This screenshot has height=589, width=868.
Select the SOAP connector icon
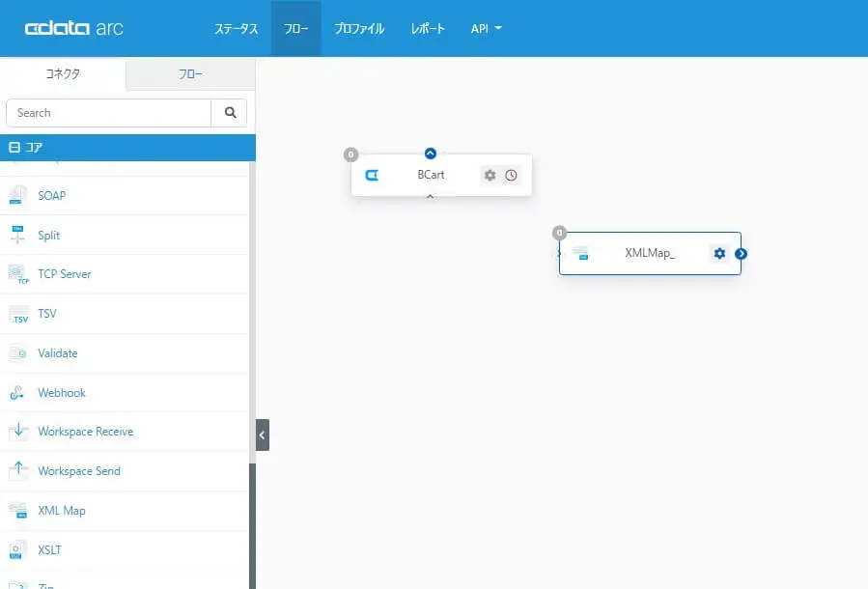pyautogui.click(x=17, y=195)
